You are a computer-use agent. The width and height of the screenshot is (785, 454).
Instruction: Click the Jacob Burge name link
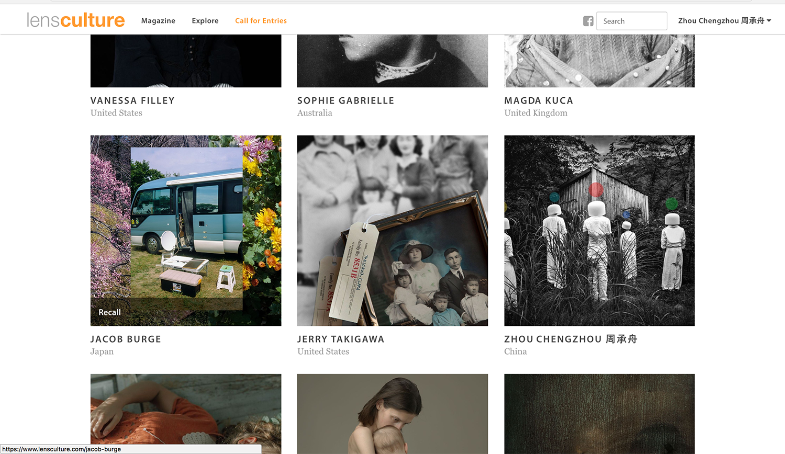(x=125, y=340)
